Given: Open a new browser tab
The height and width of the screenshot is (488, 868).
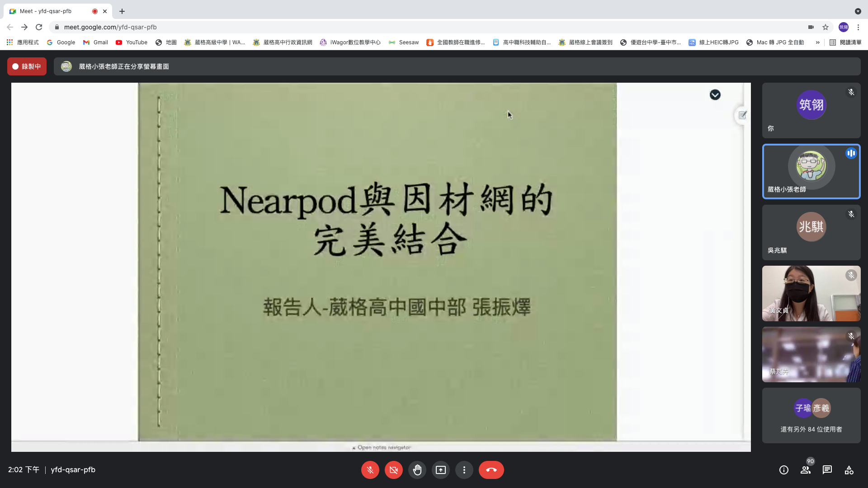Looking at the screenshot, I should [122, 11].
